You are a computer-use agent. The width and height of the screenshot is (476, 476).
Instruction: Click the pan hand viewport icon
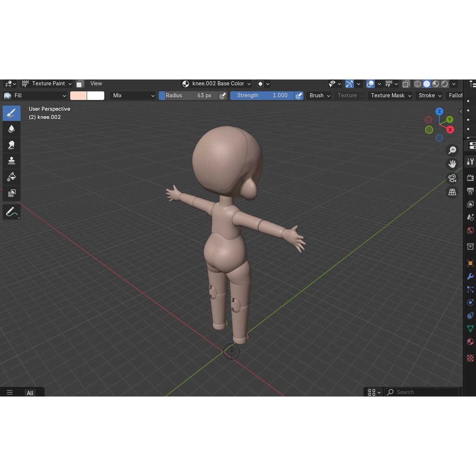[452, 164]
